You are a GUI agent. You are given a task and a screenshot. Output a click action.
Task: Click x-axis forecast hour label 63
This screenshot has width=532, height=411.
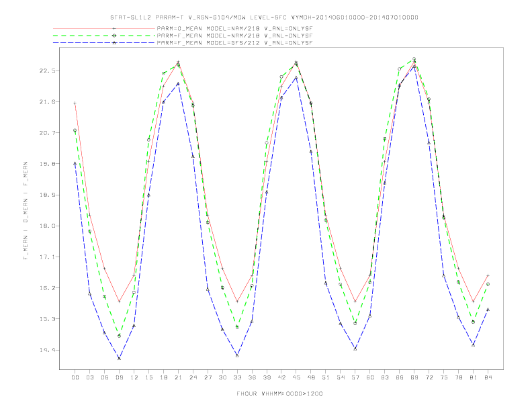385,377
